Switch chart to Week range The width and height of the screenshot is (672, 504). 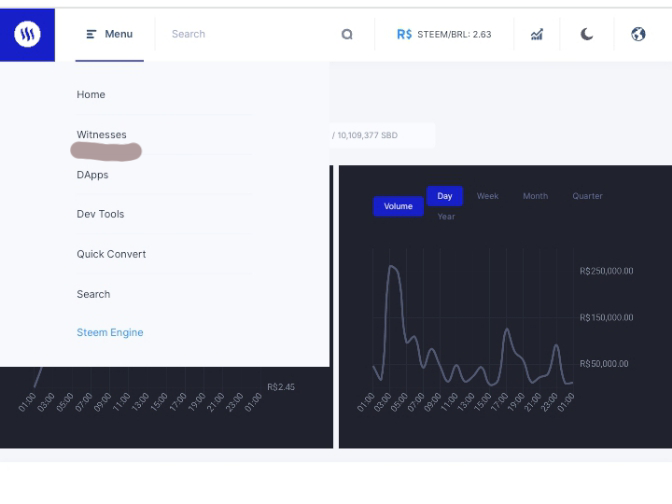488,196
